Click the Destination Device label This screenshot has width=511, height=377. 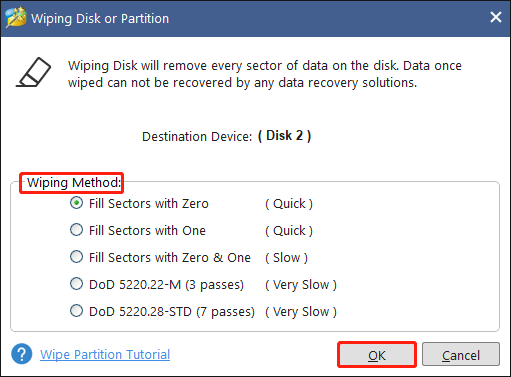pyautogui.click(x=197, y=137)
